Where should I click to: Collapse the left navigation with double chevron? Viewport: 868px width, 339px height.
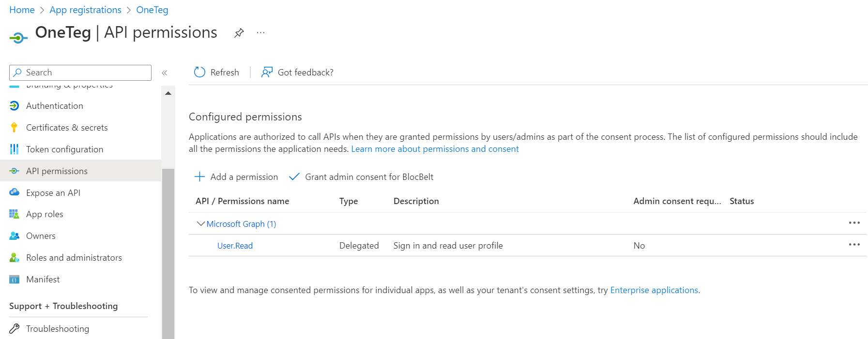[x=165, y=73]
